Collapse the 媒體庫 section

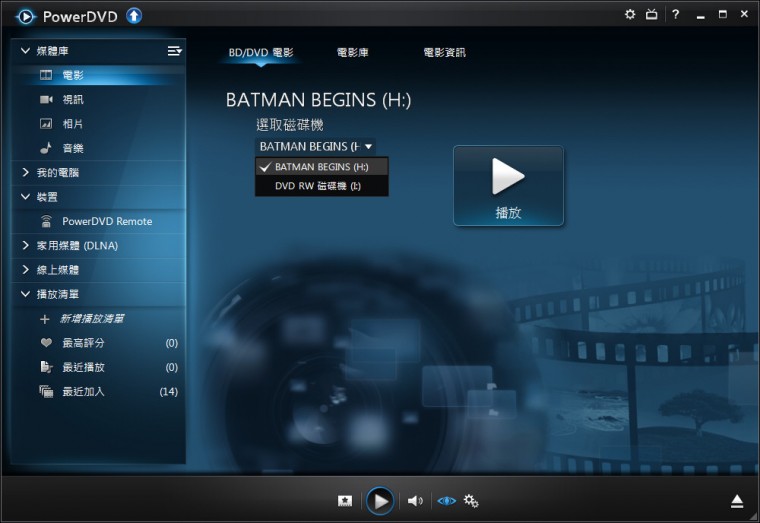coord(27,51)
